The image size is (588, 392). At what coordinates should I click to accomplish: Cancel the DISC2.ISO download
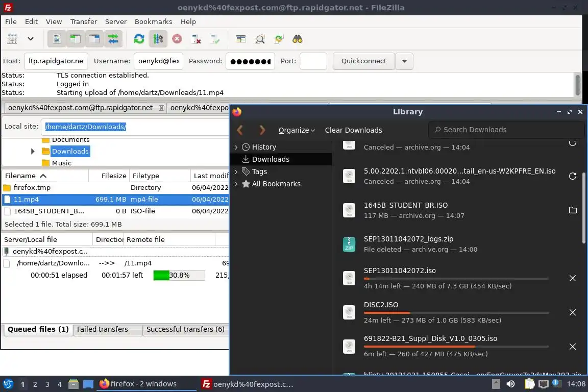tap(573, 312)
